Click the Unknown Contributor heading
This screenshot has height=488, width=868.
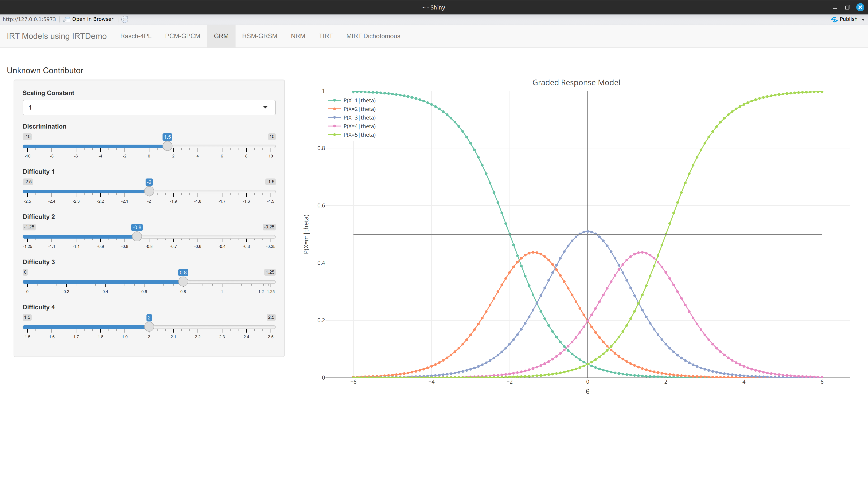click(45, 70)
